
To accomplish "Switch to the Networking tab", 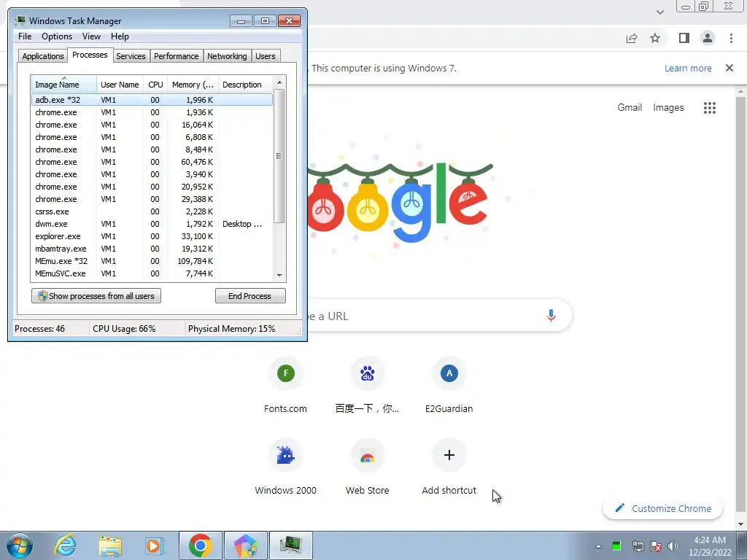I will (x=227, y=56).
